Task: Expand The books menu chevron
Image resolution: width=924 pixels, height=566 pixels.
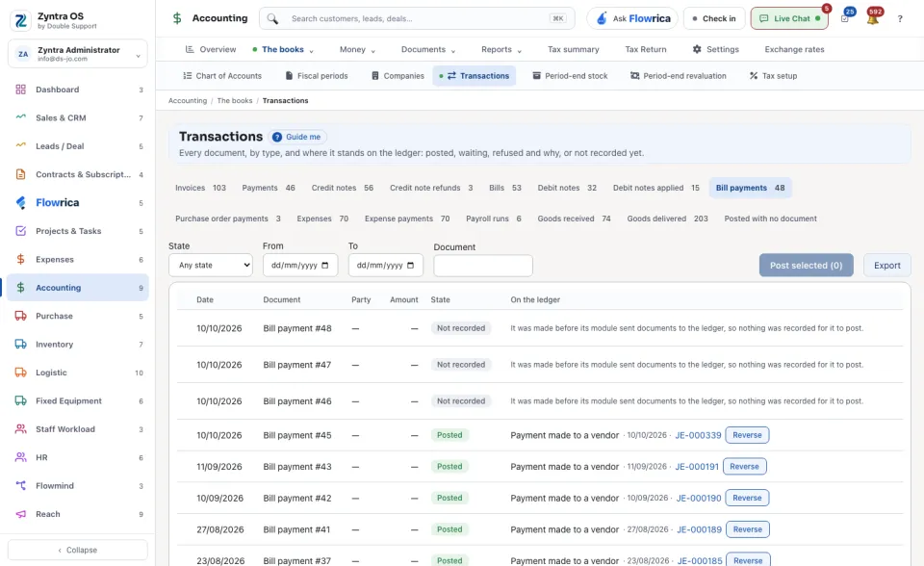Action: (x=311, y=51)
